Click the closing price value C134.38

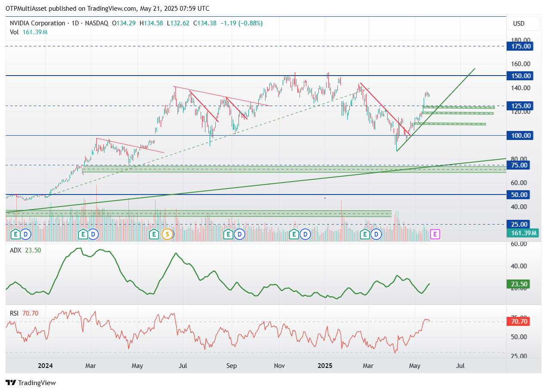click(205, 23)
